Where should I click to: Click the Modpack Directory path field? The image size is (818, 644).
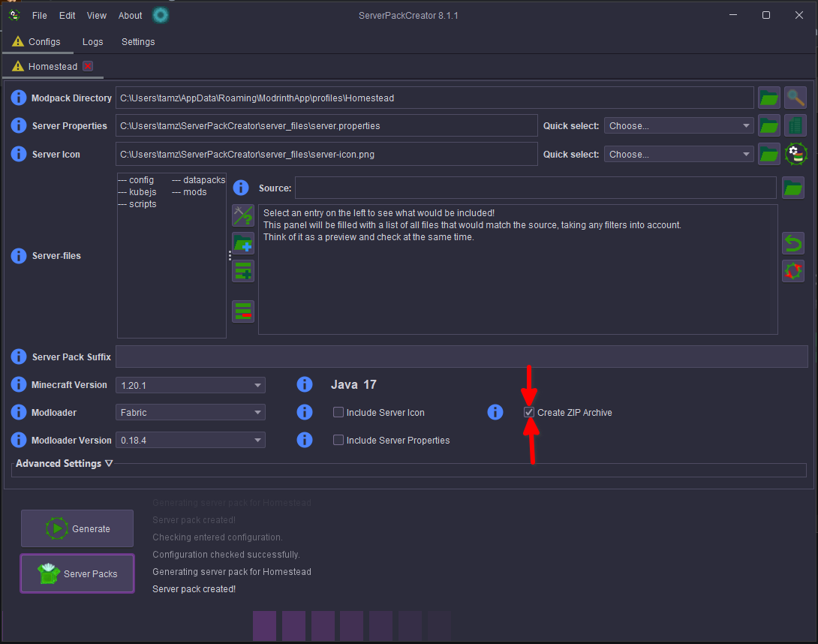point(435,98)
